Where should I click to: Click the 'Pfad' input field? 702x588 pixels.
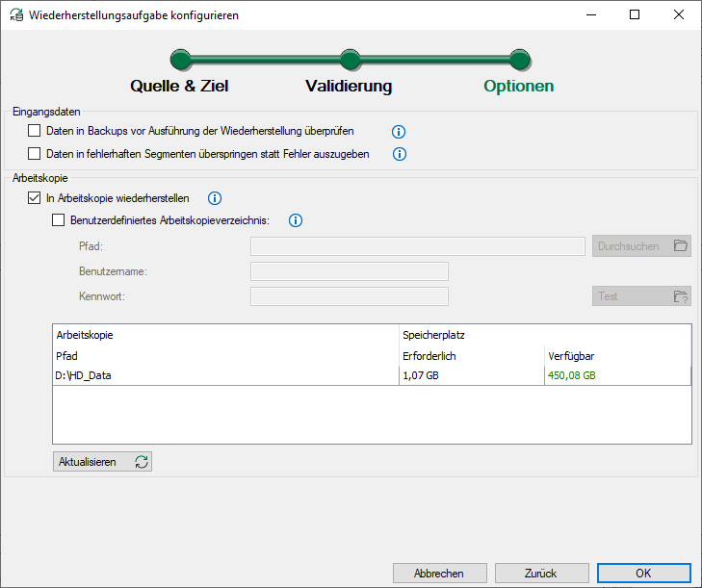click(417, 246)
